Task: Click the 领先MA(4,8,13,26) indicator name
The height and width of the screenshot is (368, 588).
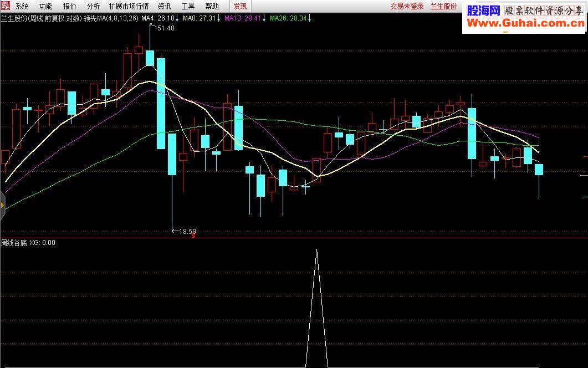Action: coord(111,18)
